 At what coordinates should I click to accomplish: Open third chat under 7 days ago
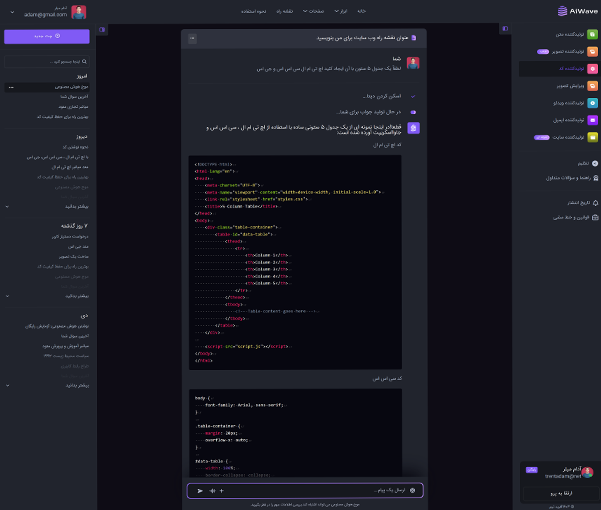(74, 257)
